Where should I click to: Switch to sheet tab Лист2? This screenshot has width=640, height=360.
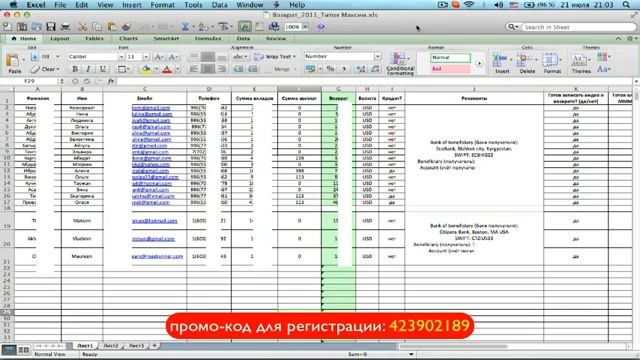click(111, 346)
